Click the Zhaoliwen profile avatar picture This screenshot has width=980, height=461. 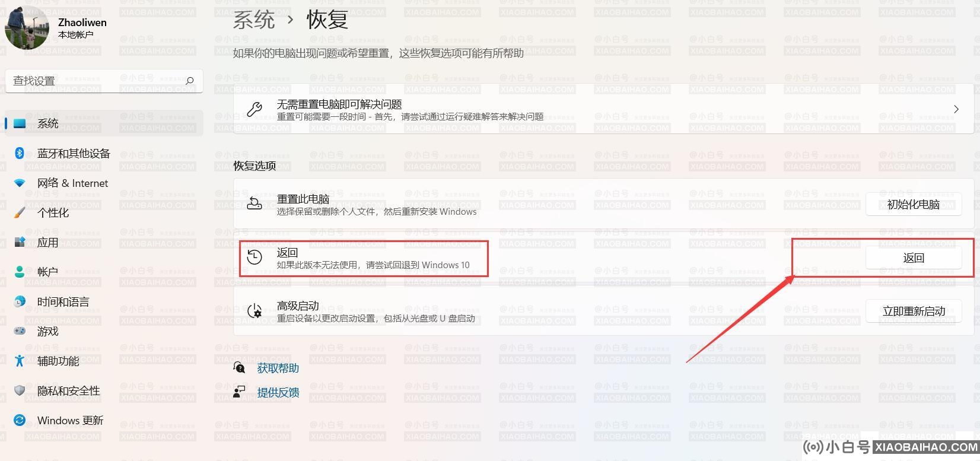point(27,28)
